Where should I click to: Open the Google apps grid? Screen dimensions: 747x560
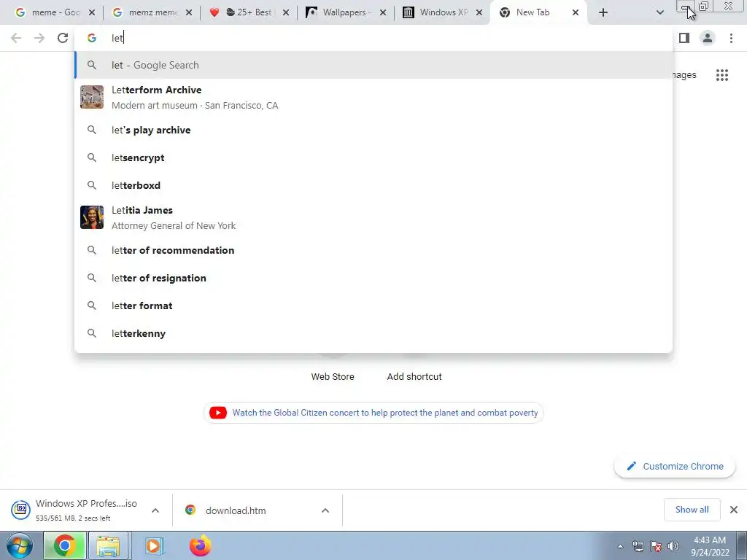722,75
